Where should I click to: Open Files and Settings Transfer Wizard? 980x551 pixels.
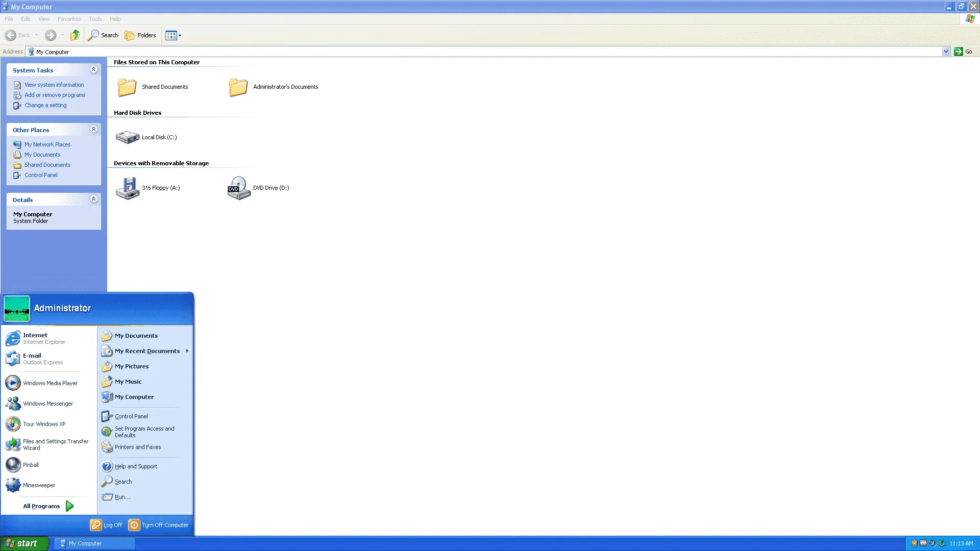(49, 444)
